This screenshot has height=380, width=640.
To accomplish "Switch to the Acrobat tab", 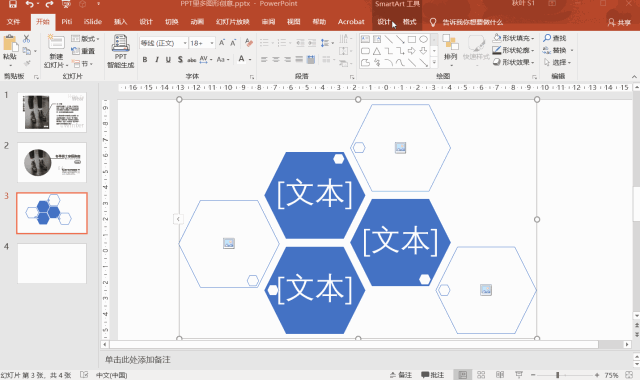I will pos(351,22).
